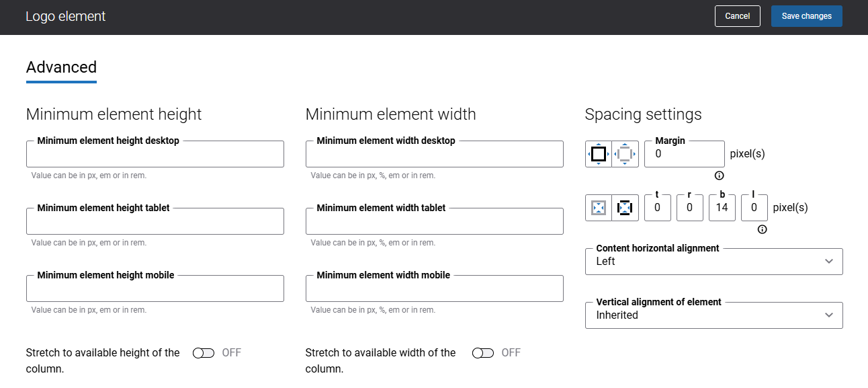Select uniform padding for all sides icon

(599, 208)
